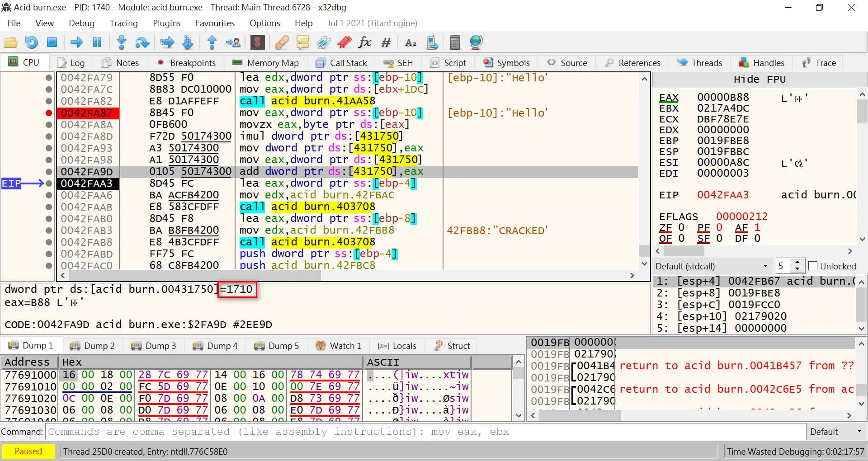Toggle breakpoint at address 0042FA87
The height and width of the screenshot is (461, 868).
[x=49, y=113]
